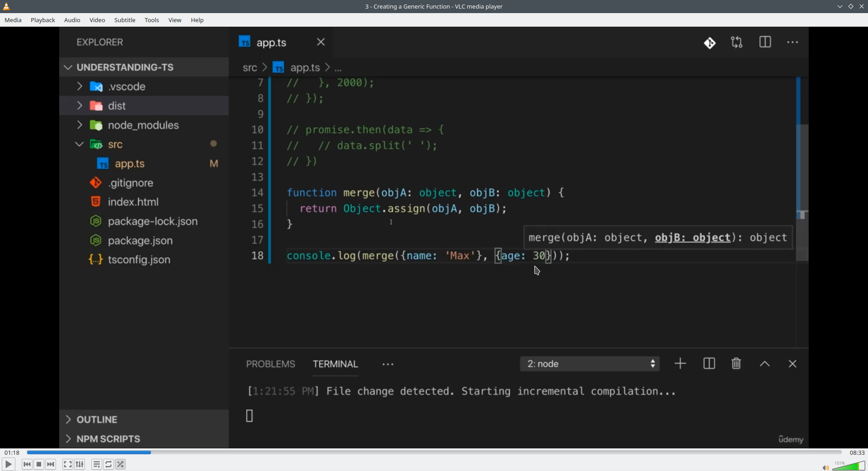Seek in the video progress bar
The image size is (868, 471).
tap(434, 452)
